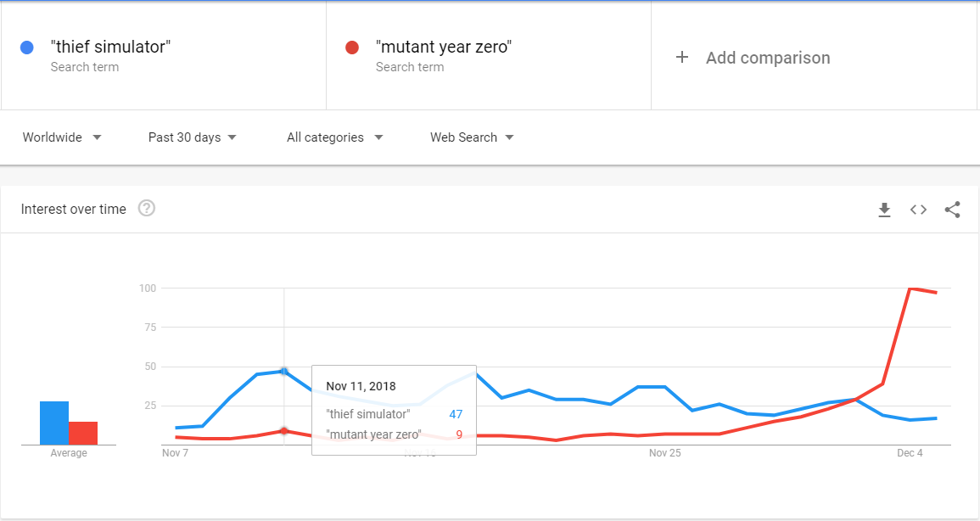This screenshot has width=980, height=521.
Task: Expand the All categories dropdown
Action: pos(335,137)
